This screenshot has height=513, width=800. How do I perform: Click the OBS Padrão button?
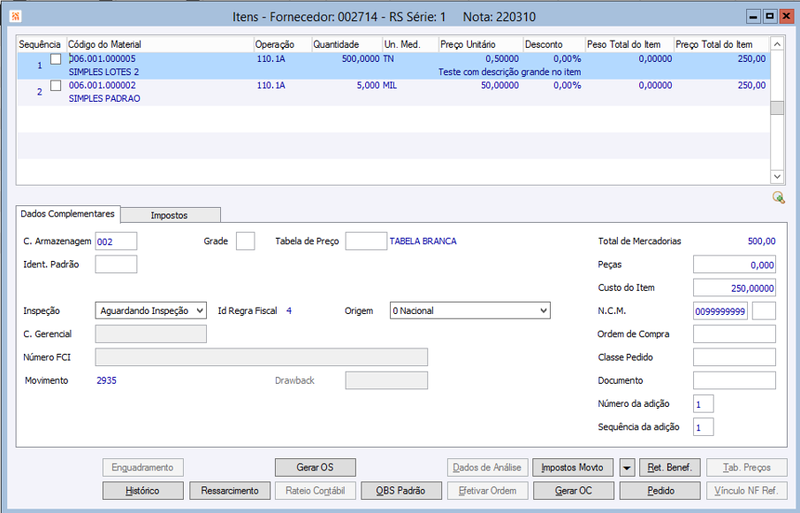click(x=401, y=491)
